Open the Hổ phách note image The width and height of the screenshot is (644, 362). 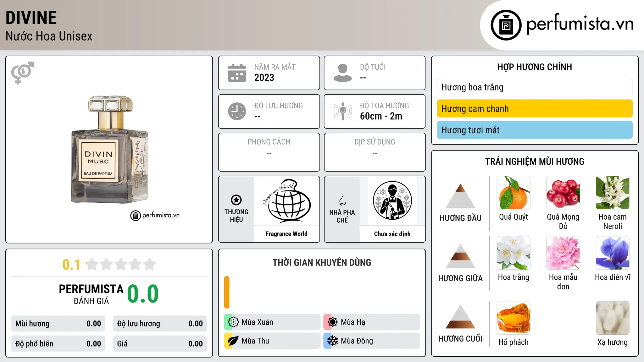pos(514,318)
